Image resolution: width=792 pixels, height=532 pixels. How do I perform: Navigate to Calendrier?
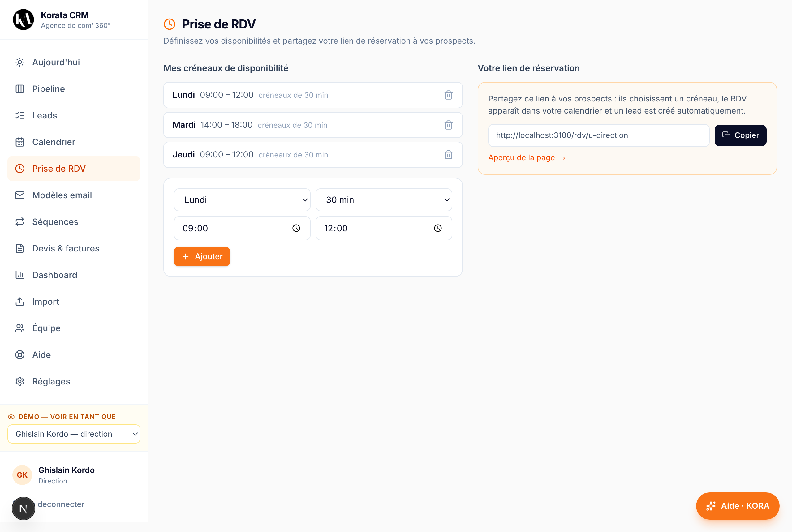(74, 142)
